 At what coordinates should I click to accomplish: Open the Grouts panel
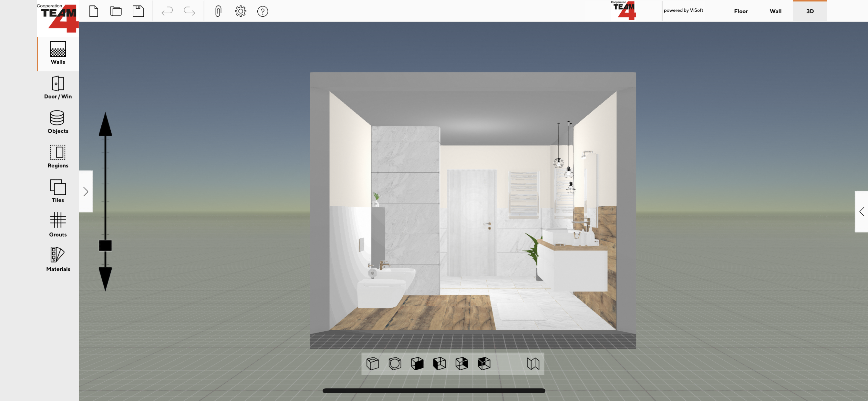tap(58, 225)
